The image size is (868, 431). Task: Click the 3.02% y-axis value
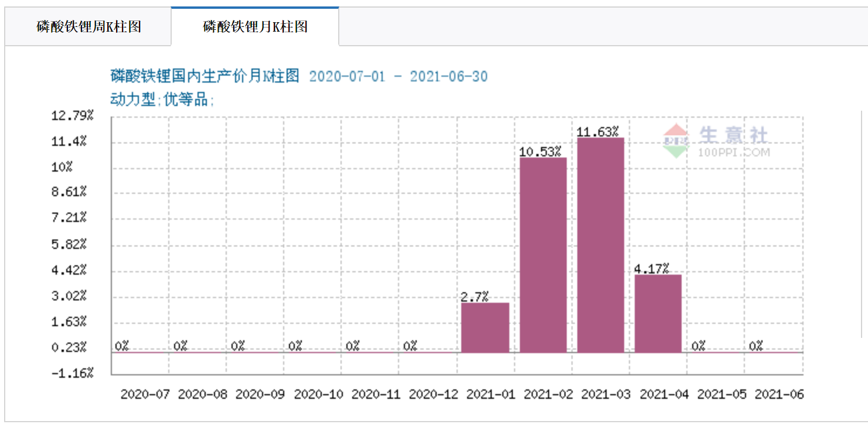[x=69, y=296]
